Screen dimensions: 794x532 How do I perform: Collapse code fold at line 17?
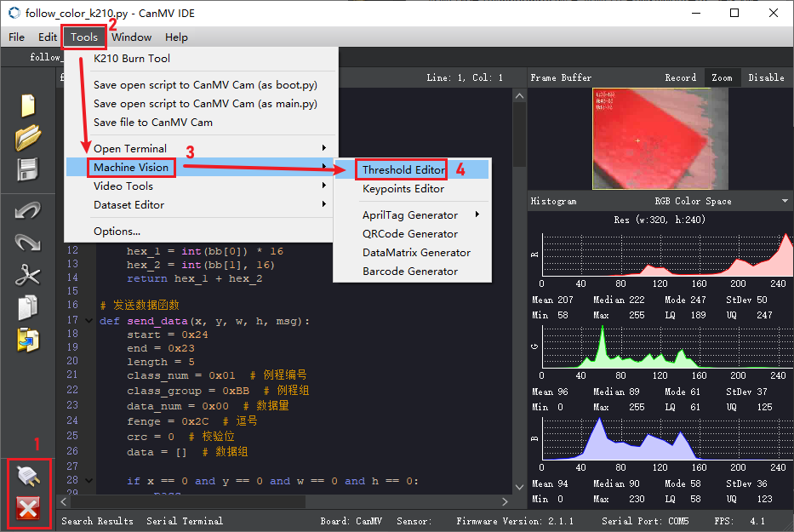[89, 321]
